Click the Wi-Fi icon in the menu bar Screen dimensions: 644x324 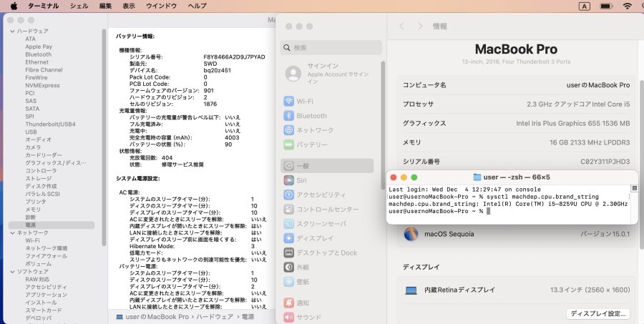[x=627, y=6]
